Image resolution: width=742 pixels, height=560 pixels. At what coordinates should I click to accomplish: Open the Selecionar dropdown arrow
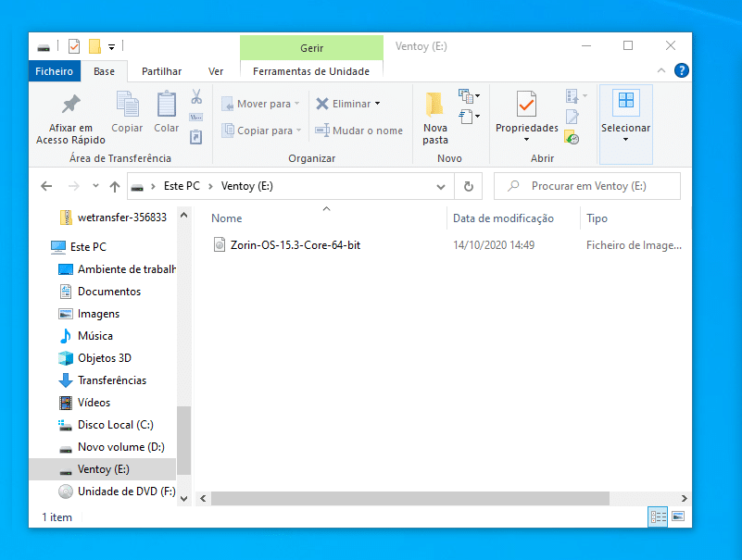[x=625, y=140]
